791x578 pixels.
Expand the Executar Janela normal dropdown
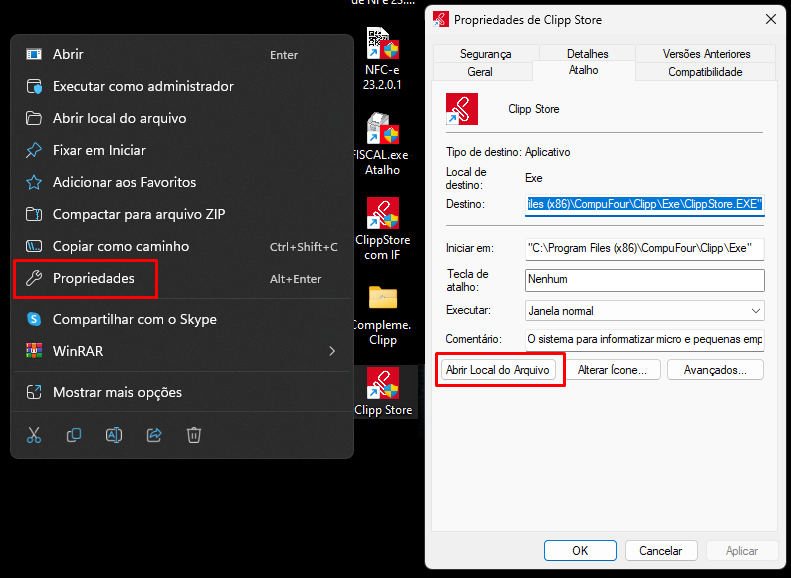click(754, 311)
